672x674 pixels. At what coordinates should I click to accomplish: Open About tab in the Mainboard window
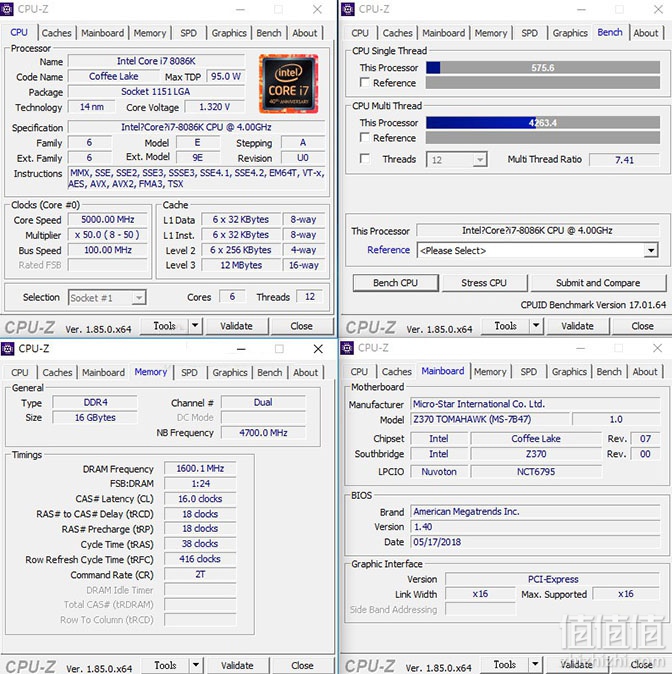[x=644, y=371]
